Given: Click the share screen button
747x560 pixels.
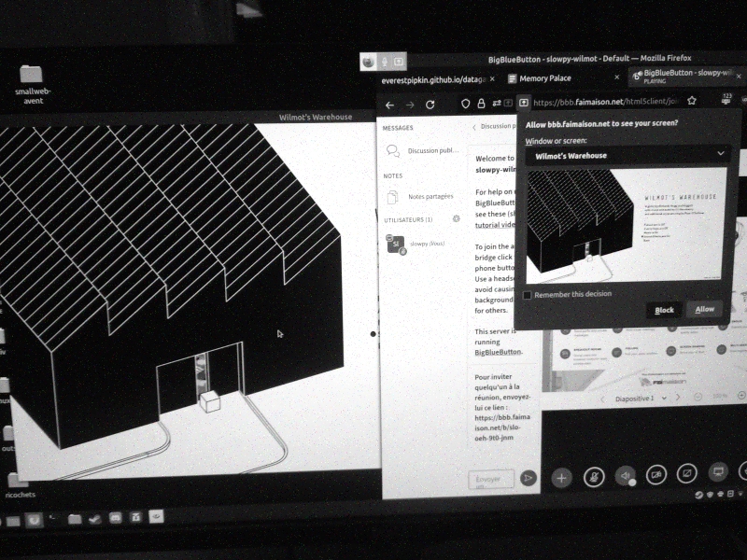Looking at the screenshot, I should (686, 473).
